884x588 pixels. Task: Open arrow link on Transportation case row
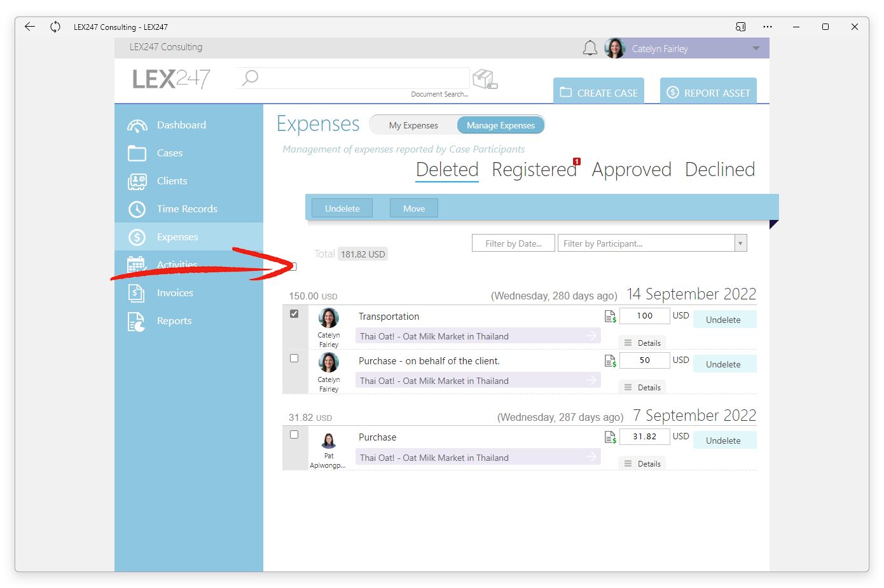(x=591, y=336)
